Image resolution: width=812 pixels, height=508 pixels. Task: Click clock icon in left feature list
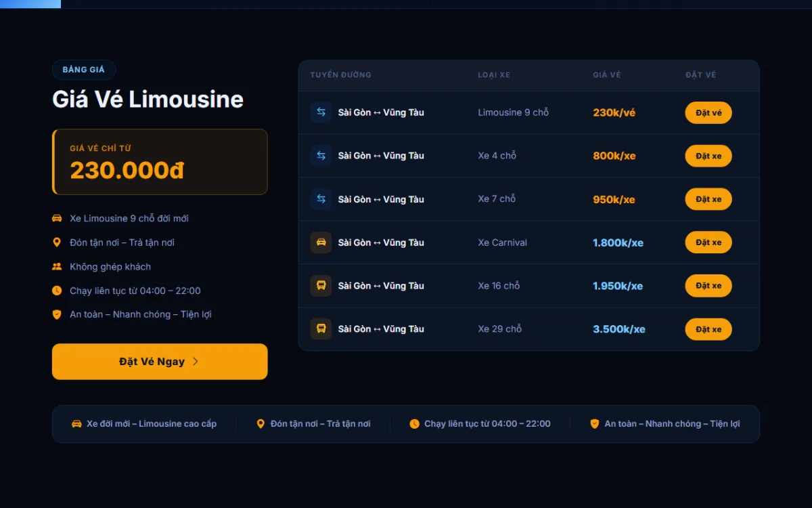57,291
